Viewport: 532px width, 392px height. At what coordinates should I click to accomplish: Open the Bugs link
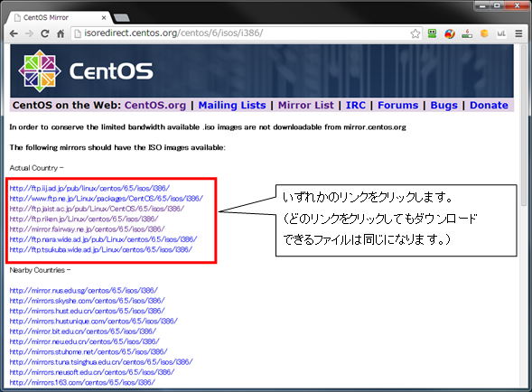[443, 105]
